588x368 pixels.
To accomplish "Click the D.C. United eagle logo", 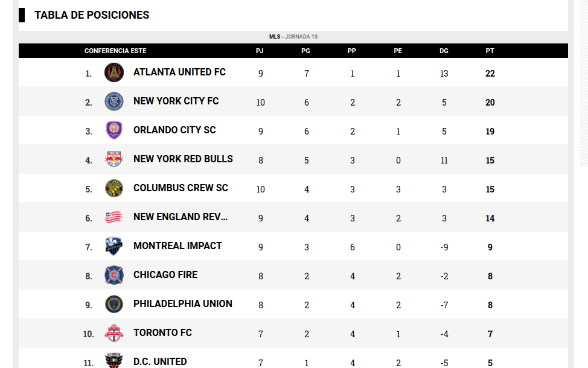I will click(113, 361).
